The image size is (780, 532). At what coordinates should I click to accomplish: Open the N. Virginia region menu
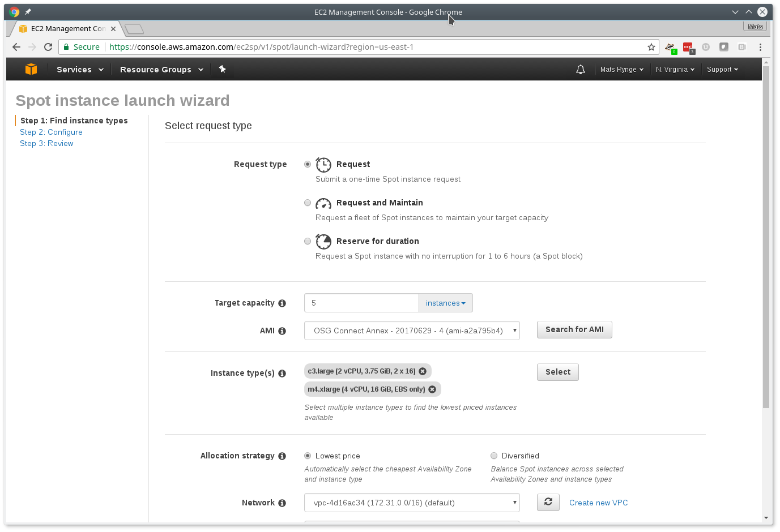click(675, 70)
